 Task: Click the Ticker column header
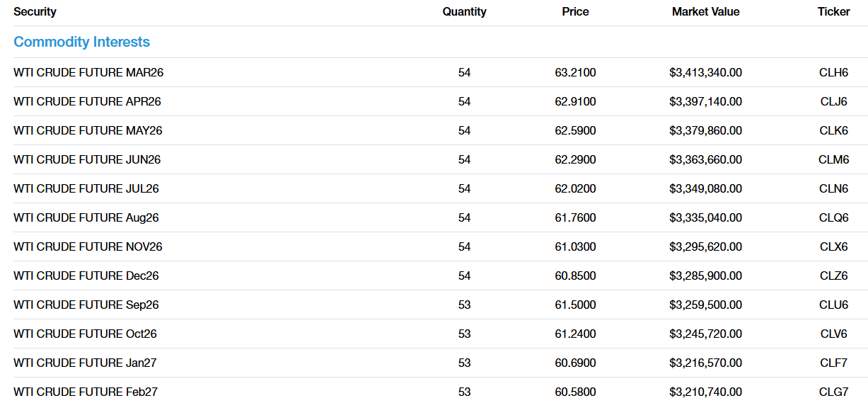[x=833, y=11]
